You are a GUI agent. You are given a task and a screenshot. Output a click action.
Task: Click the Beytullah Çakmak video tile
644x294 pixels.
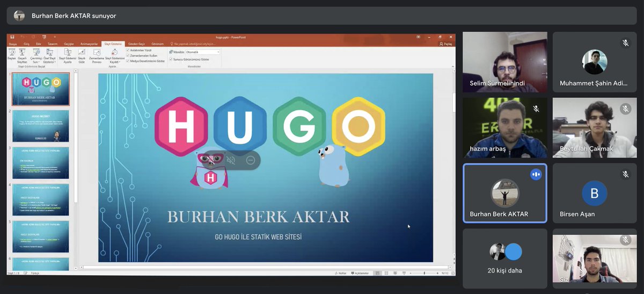pos(595,127)
